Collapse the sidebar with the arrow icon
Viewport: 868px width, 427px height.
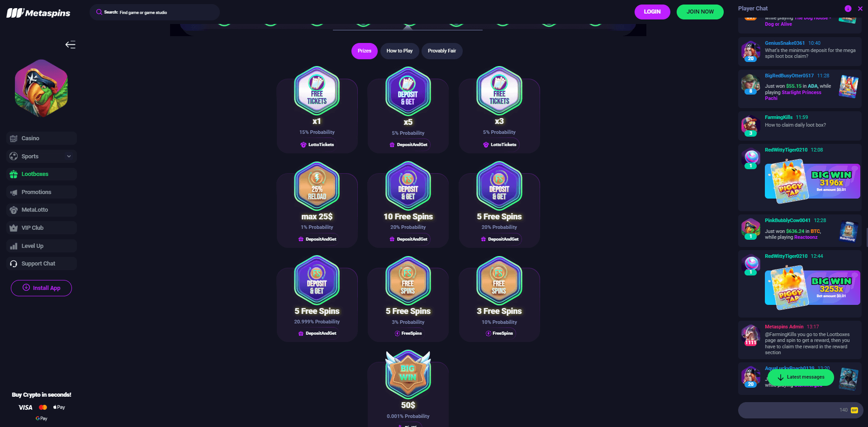70,44
